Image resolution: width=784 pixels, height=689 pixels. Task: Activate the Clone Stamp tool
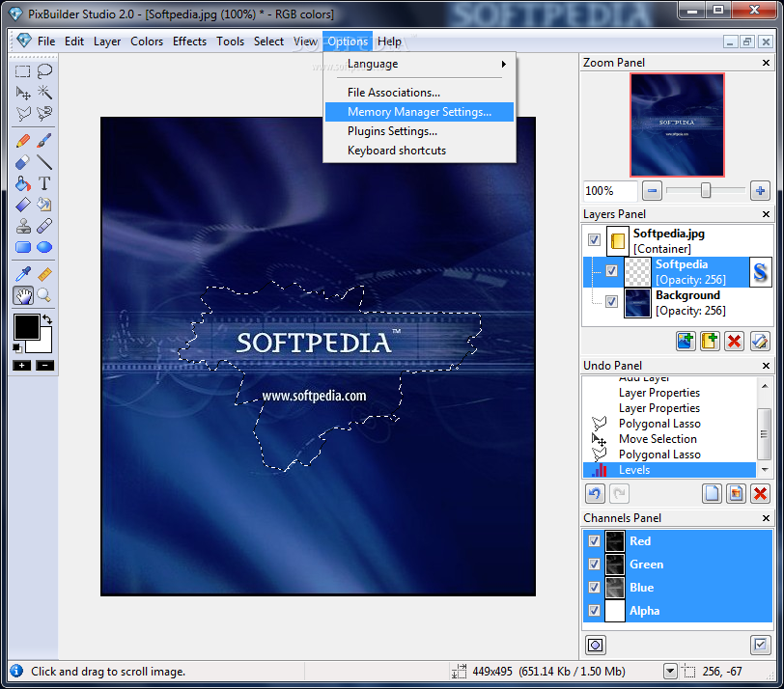(x=23, y=227)
